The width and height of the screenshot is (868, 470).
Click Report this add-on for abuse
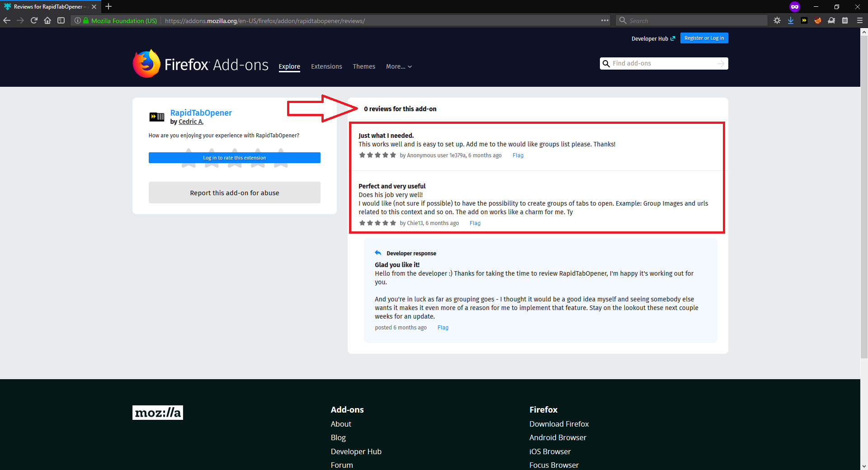coord(234,192)
